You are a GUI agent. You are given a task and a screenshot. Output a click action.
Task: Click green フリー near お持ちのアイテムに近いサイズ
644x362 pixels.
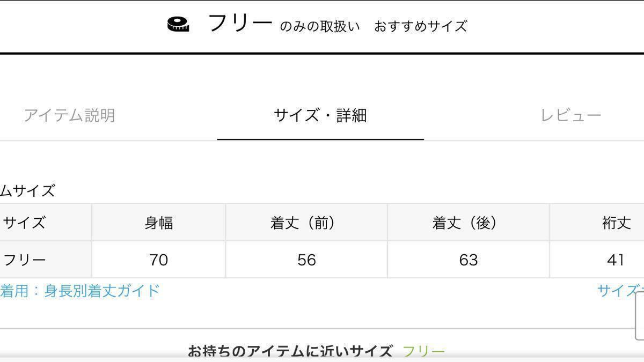pyautogui.click(x=423, y=352)
